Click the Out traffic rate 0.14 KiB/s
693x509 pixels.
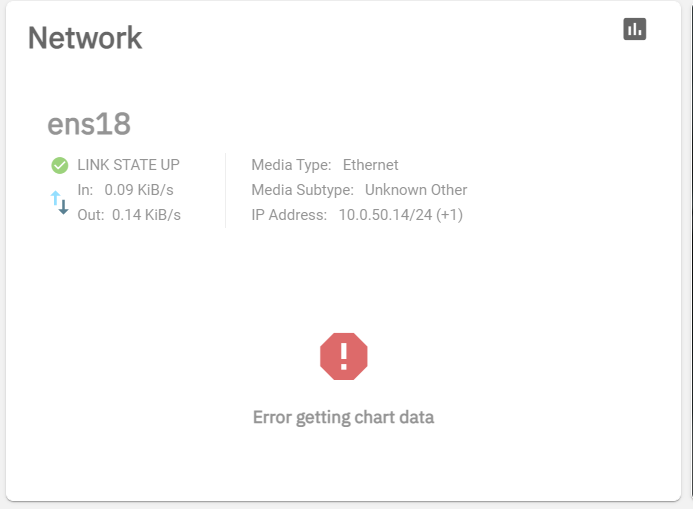pos(146,215)
